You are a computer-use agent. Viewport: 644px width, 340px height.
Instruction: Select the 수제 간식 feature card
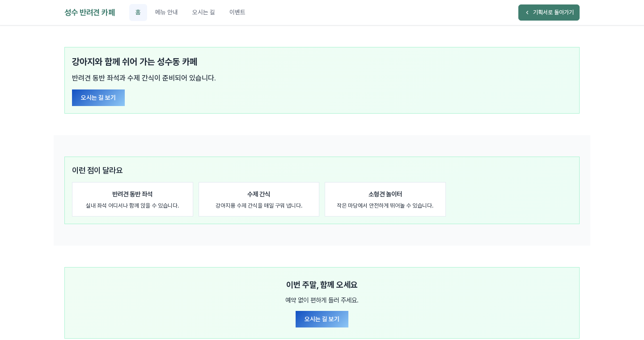[259, 200]
